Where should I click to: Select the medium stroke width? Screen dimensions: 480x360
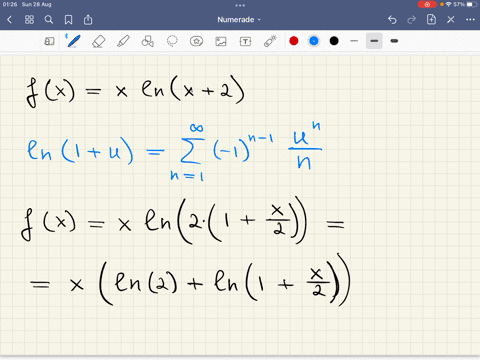click(x=374, y=41)
